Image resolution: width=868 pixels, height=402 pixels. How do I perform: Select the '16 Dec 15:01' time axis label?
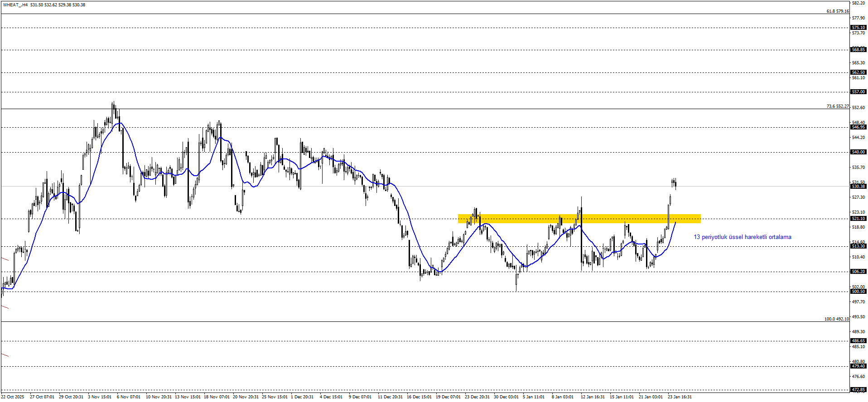pos(419,397)
